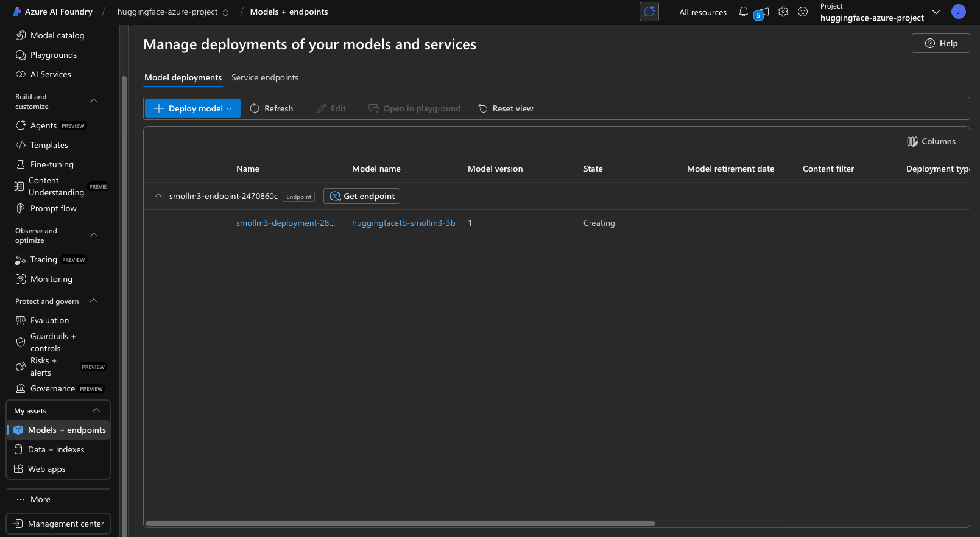Click the Refresh toolbar button
Viewport: 980px width, 537px height.
pyautogui.click(x=272, y=108)
